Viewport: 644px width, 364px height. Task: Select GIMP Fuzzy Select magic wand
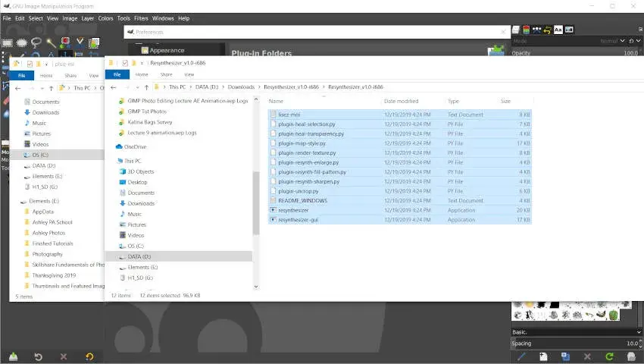(51, 42)
